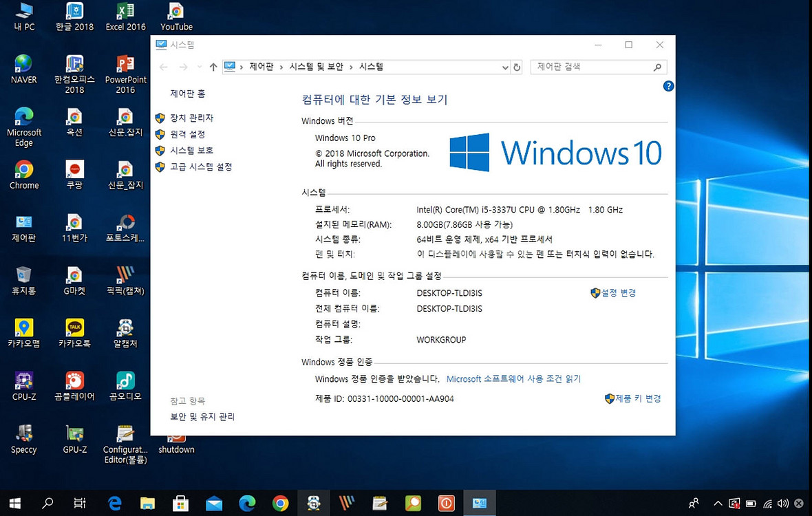Expand chevron after 제어판 breadcrumb
Image resolution: width=812 pixels, height=516 pixels.
click(x=281, y=67)
